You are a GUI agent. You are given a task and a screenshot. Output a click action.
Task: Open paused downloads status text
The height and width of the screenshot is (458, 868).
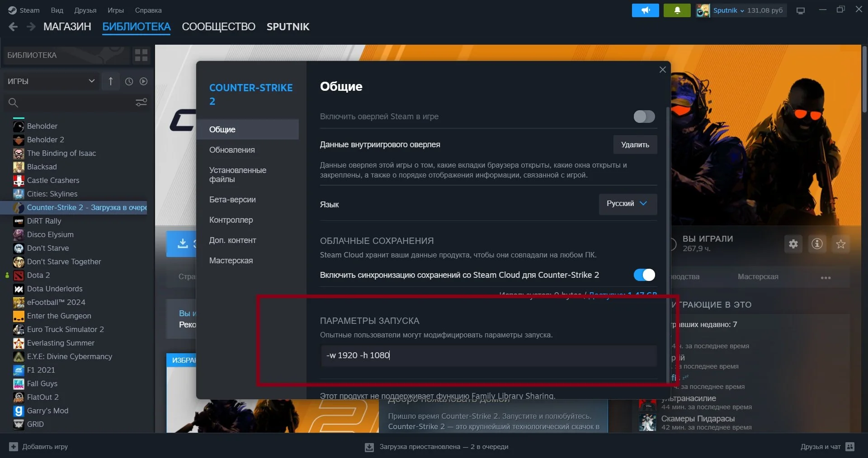(444, 447)
